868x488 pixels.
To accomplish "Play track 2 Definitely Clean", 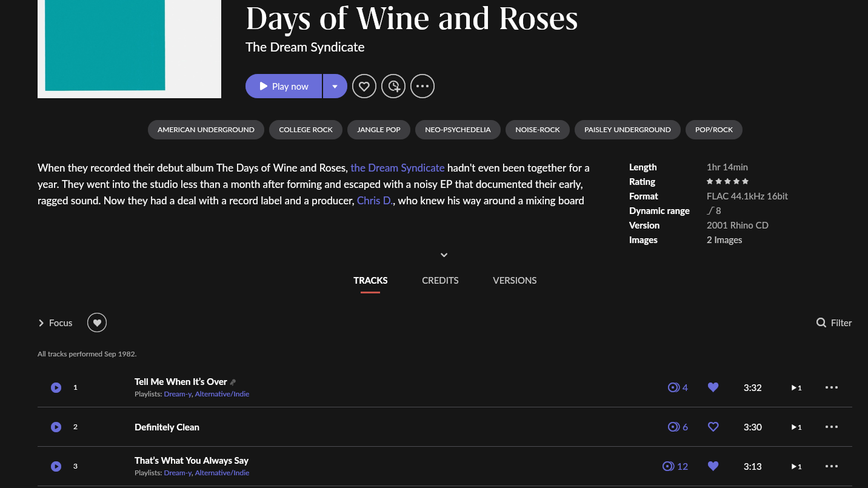I will point(56,427).
